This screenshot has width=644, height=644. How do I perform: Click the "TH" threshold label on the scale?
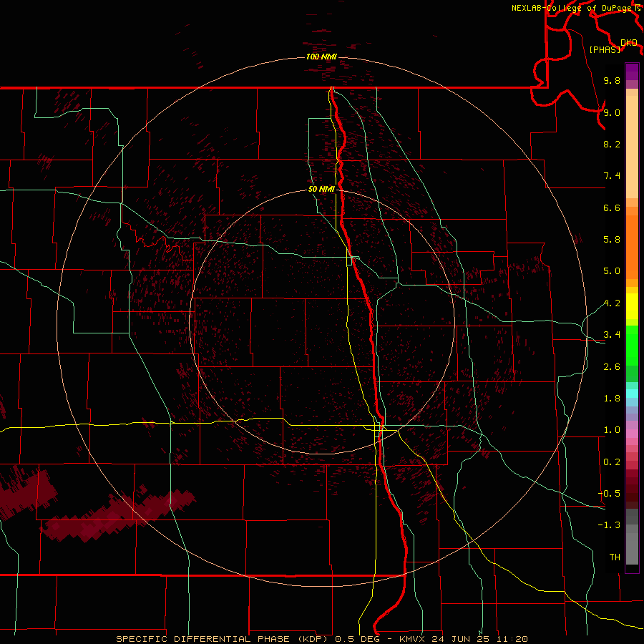click(615, 557)
